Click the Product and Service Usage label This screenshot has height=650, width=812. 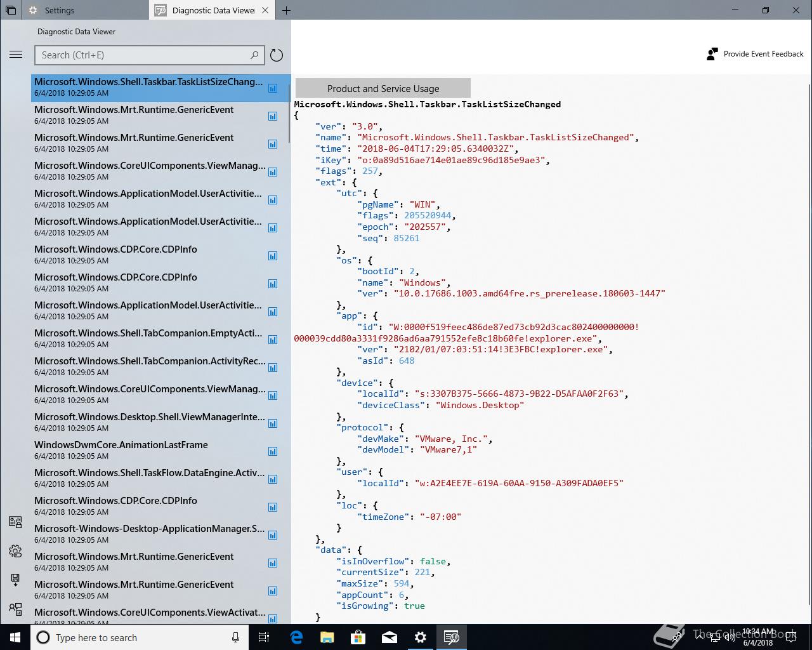pos(383,89)
